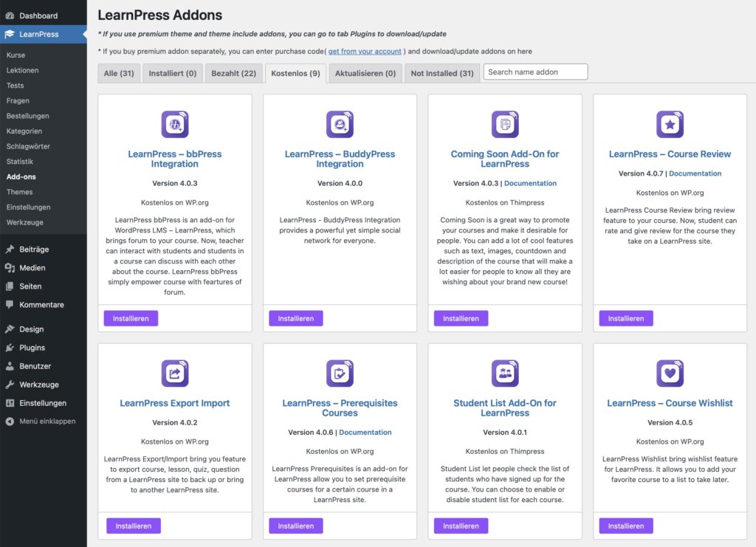756x547 pixels.
Task: Install the Course Review addon
Action: coord(626,319)
